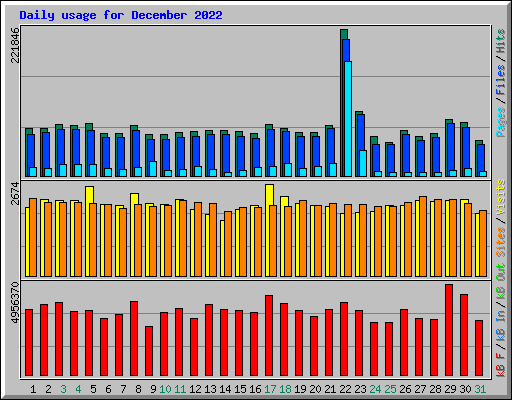Click day label 1 on x-axis
This screenshot has width=512, height=400.
33,389
